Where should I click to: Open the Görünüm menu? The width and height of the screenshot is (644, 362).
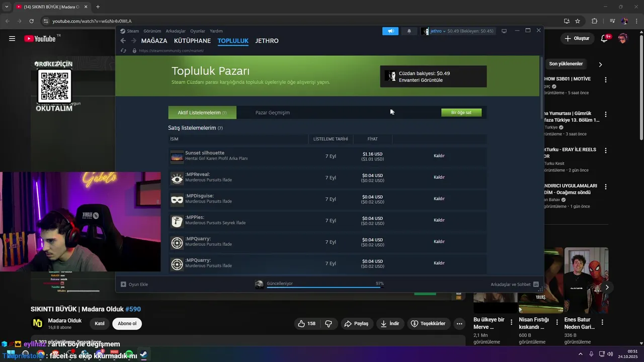(x=152, y=31)
